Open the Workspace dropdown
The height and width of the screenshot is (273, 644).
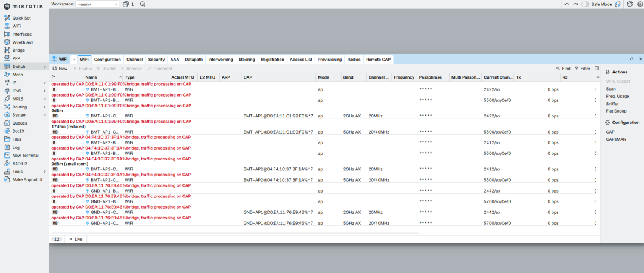click(x=98, y=4)
